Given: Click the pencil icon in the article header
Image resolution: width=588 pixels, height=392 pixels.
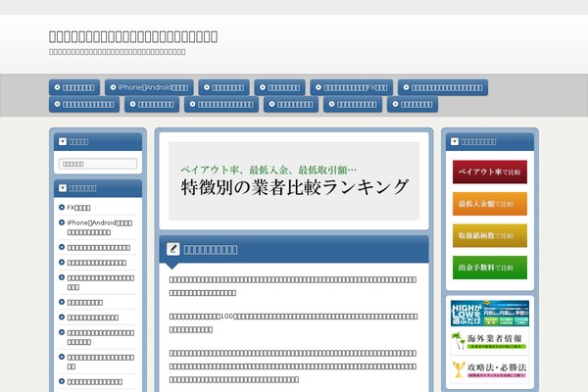Looking at the screenshot, I should 172,249.
